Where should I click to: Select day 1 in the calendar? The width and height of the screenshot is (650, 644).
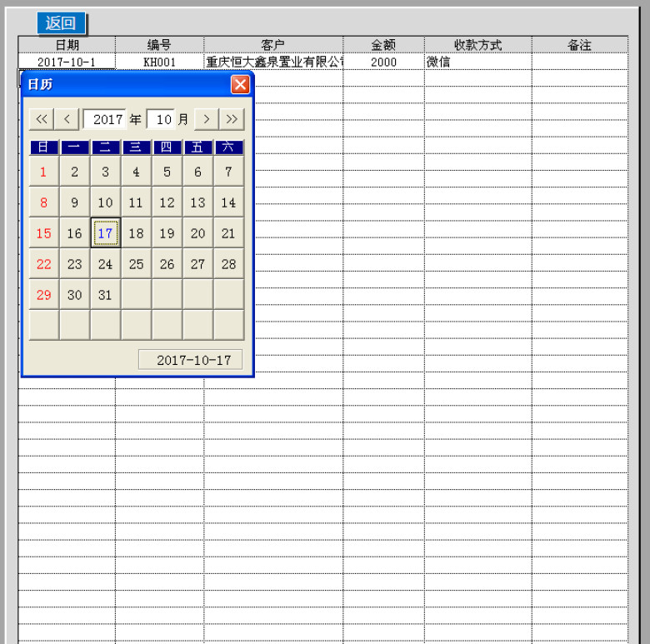point(43,171)
